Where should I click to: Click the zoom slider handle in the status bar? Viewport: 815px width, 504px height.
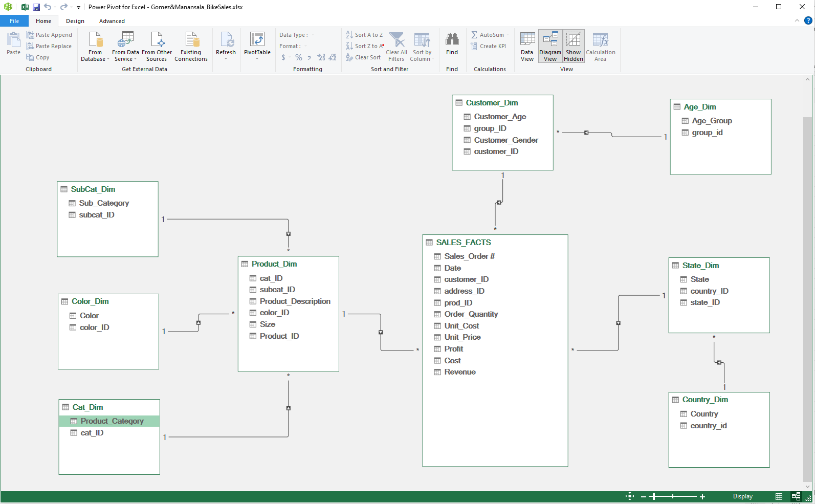click(653, 496)
